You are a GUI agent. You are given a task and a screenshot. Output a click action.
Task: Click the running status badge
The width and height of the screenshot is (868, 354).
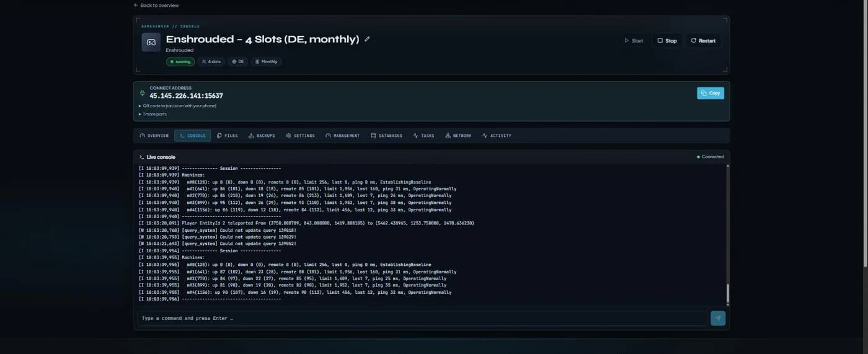[180, 61]
